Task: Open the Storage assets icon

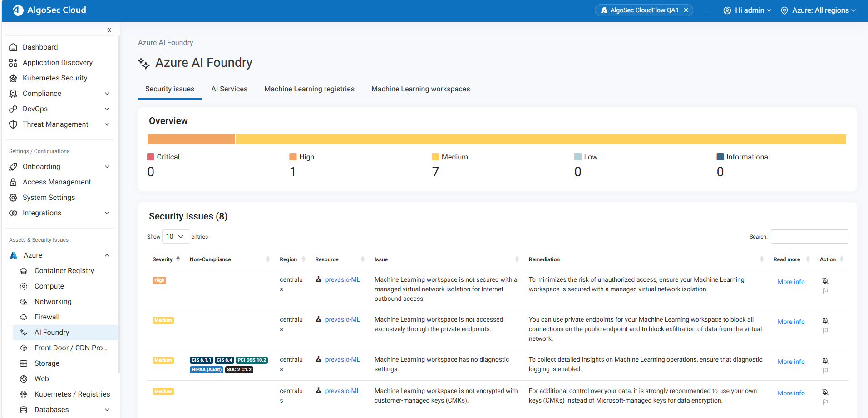Action: pos(24,363)
